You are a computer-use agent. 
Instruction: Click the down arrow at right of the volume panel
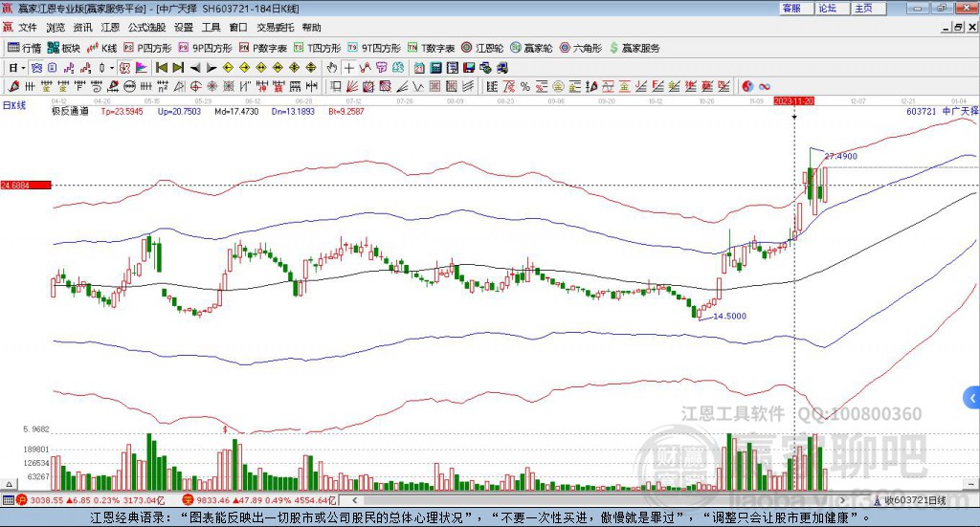970,484
